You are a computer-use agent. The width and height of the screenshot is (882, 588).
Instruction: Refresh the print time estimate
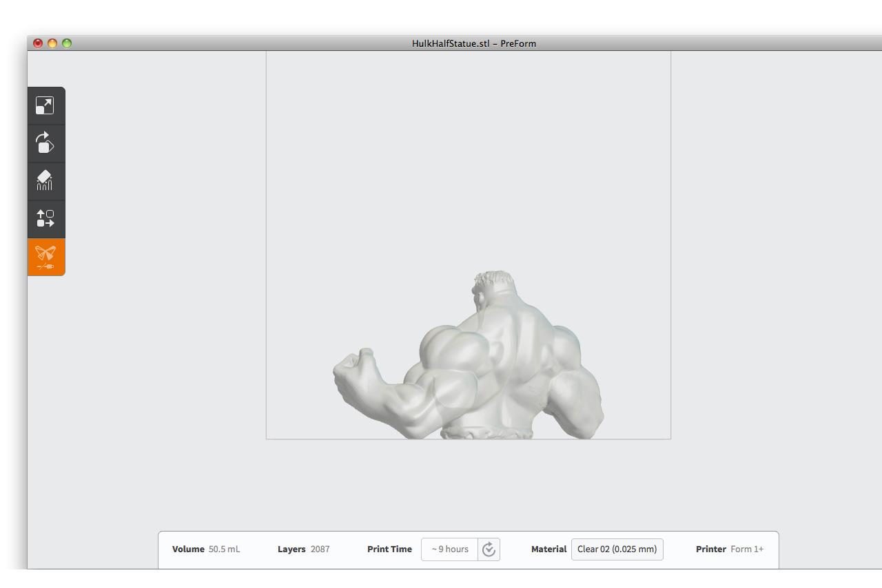[x=489, y=549]
